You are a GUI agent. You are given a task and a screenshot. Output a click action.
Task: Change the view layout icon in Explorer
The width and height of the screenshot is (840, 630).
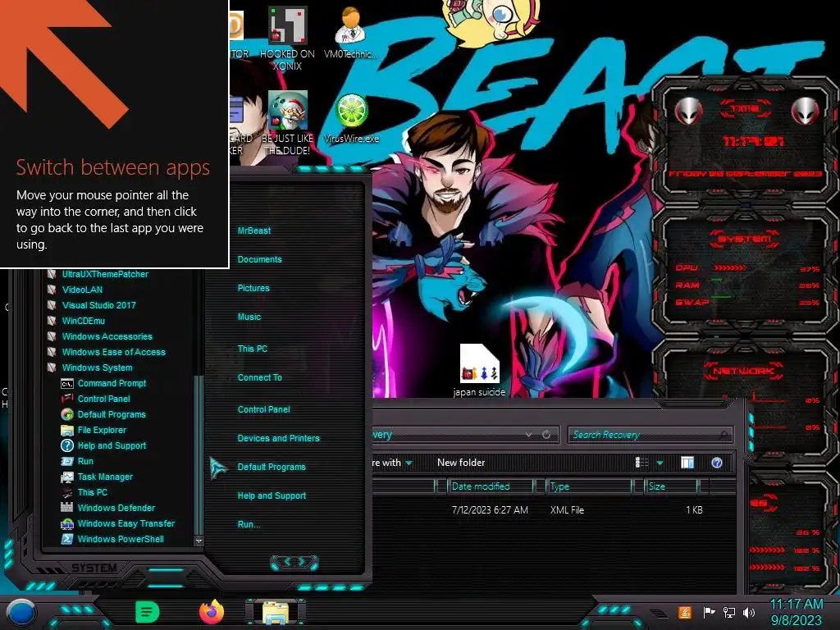click(x=641, y=463)
